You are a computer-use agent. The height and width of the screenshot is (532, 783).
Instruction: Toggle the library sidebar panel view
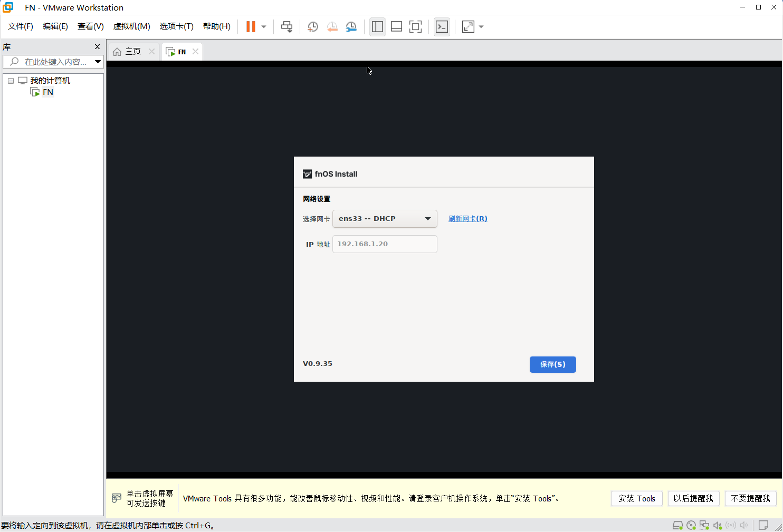click(377, 27)
